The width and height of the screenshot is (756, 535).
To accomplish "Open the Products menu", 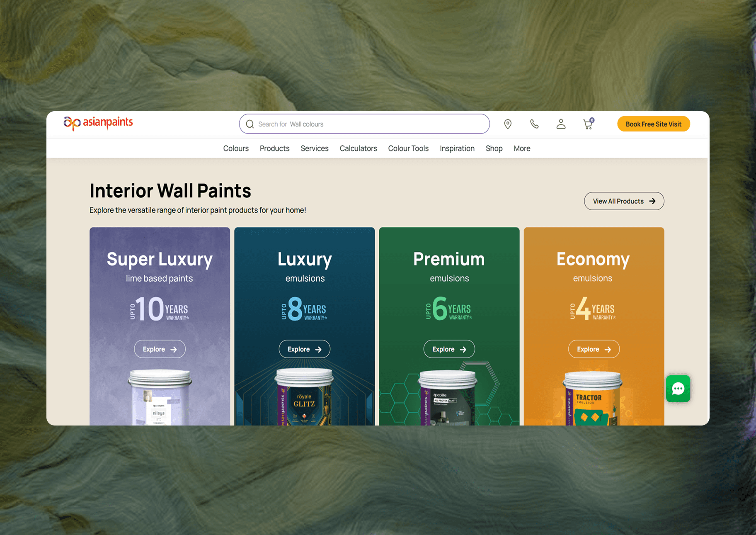I will click(x=275, y=148).
